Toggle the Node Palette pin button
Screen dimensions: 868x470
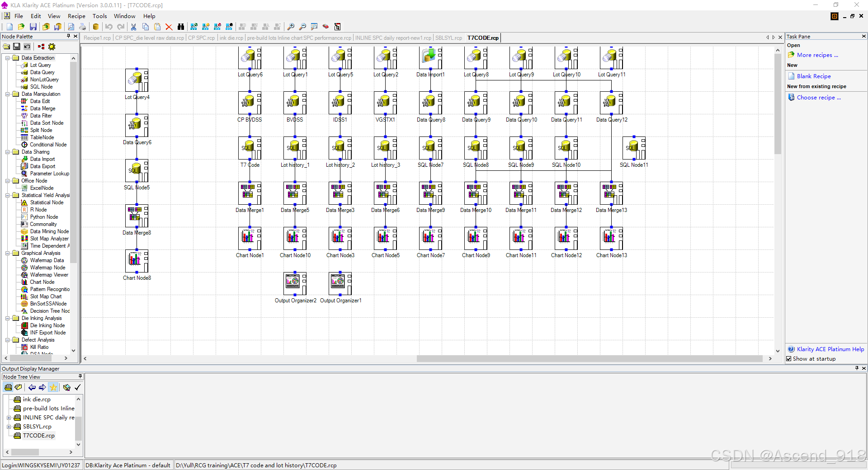tap(68, 36)
